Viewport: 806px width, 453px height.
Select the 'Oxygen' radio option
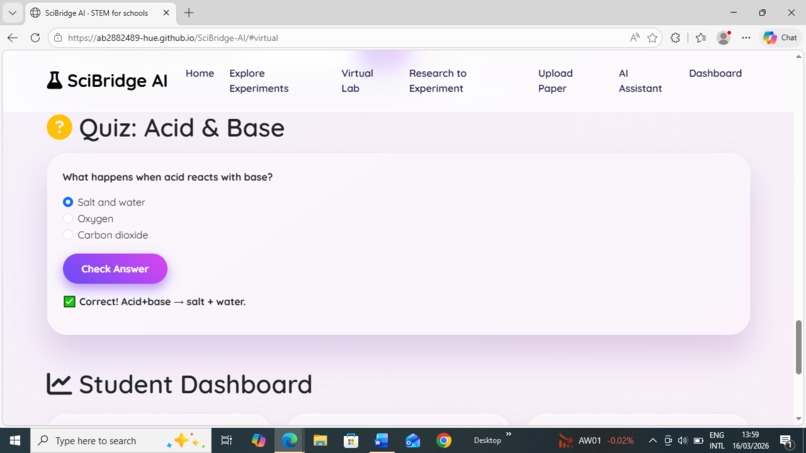[x=68, y=219]
